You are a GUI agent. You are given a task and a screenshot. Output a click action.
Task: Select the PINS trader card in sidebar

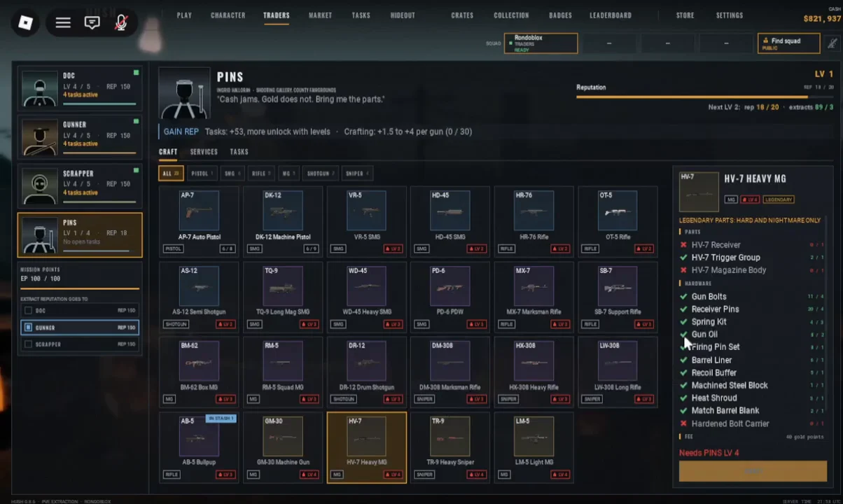80,235
